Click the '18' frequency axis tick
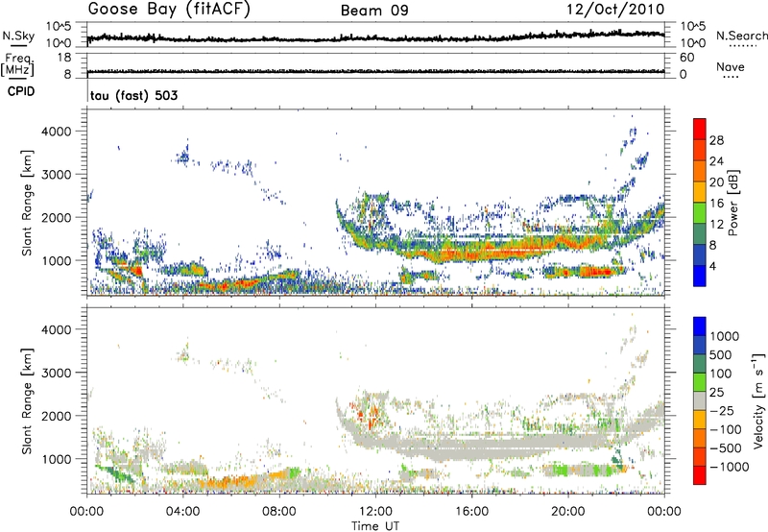 [x=64, y=58]
